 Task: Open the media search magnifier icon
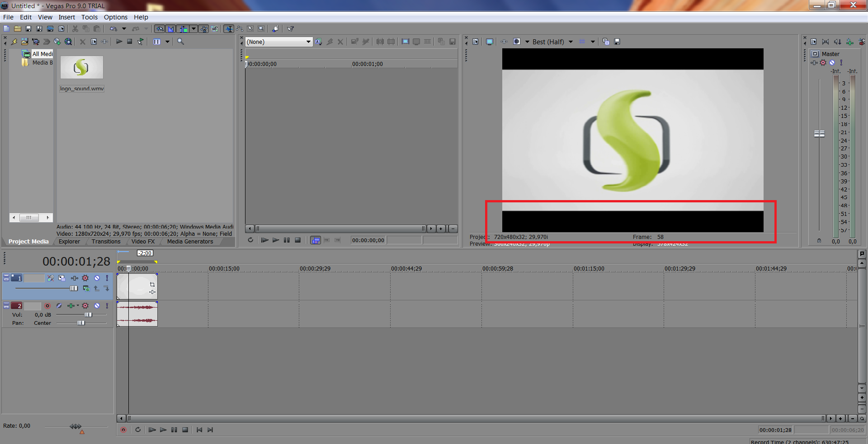coord(180,42)
